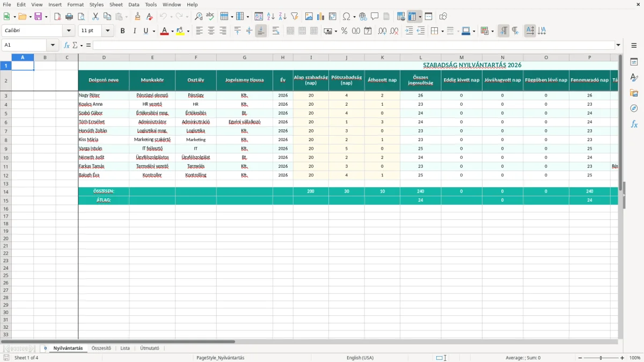Apply font color red swatch
This screenshot has height=362, width=644.
[164, 31]
